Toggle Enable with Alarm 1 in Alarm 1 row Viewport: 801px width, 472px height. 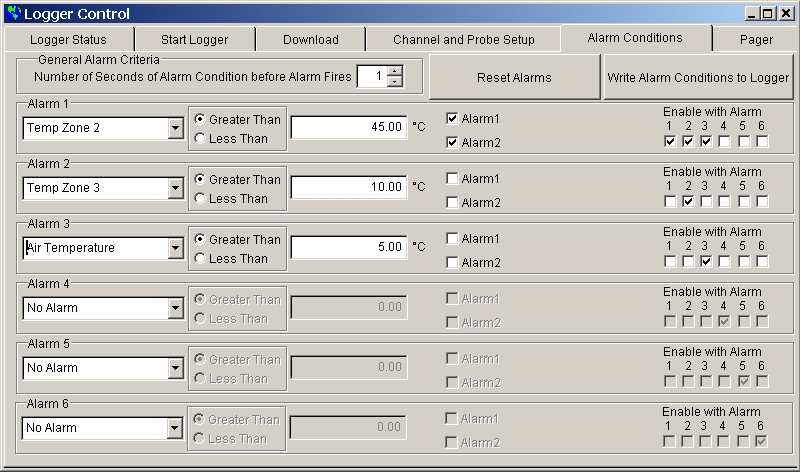pyautogui.click(x=670, y=141)
